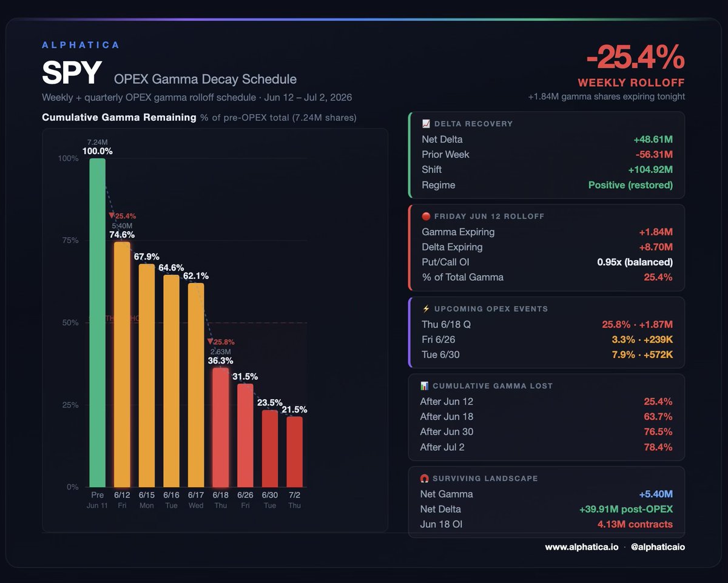Viewport: 728px width, 583px height.
Task: Click the red circle icon beside FRIDAY JUN 12 ROLLOFF
Action: (x=425, y=216)
